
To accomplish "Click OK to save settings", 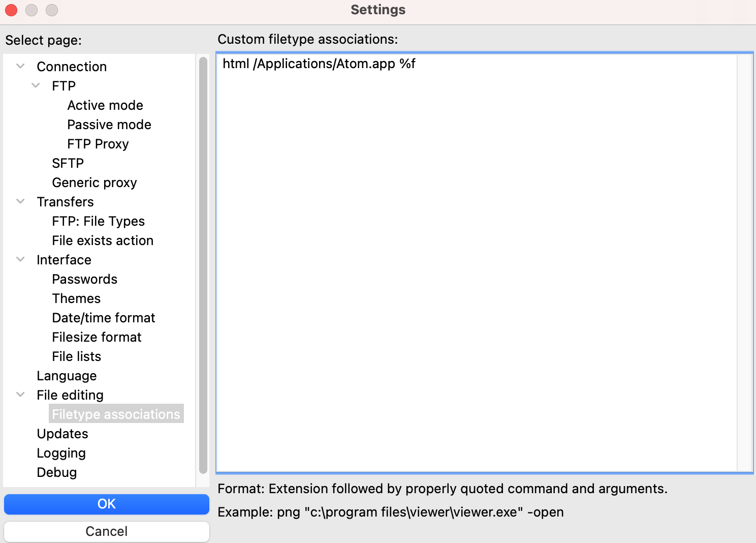I will tap(107, 504).
